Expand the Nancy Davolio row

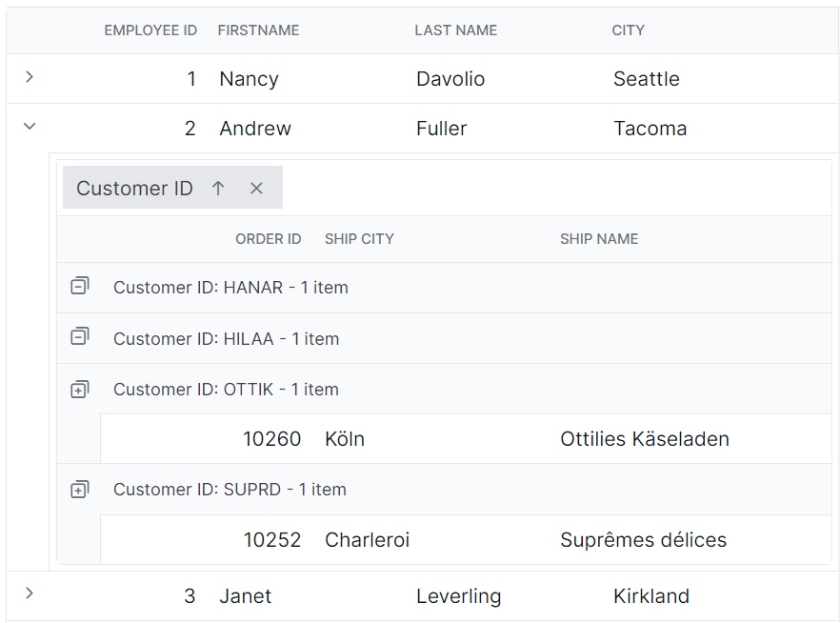tap(30, 77)
